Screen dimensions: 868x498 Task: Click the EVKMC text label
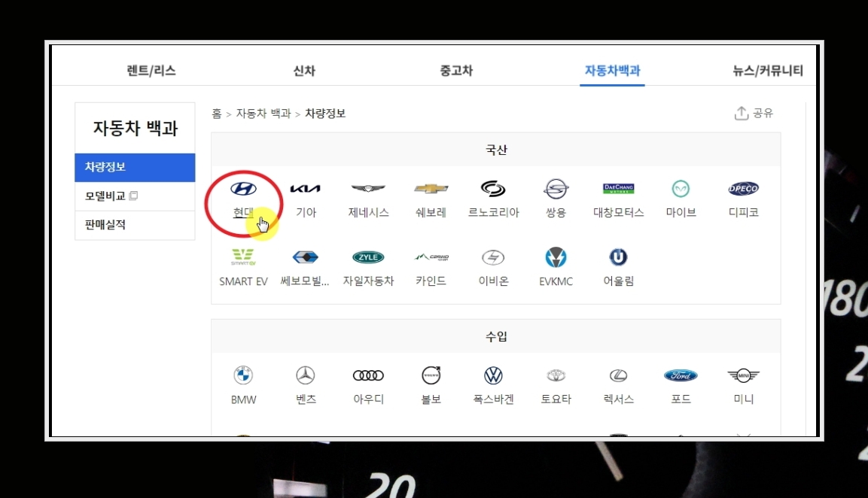pos(556,281)
